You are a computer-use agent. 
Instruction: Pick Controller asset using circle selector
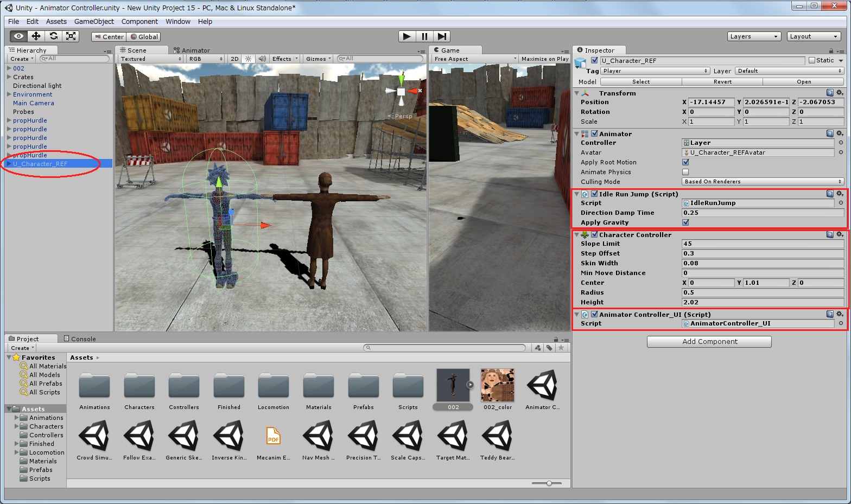coord(841,143)
